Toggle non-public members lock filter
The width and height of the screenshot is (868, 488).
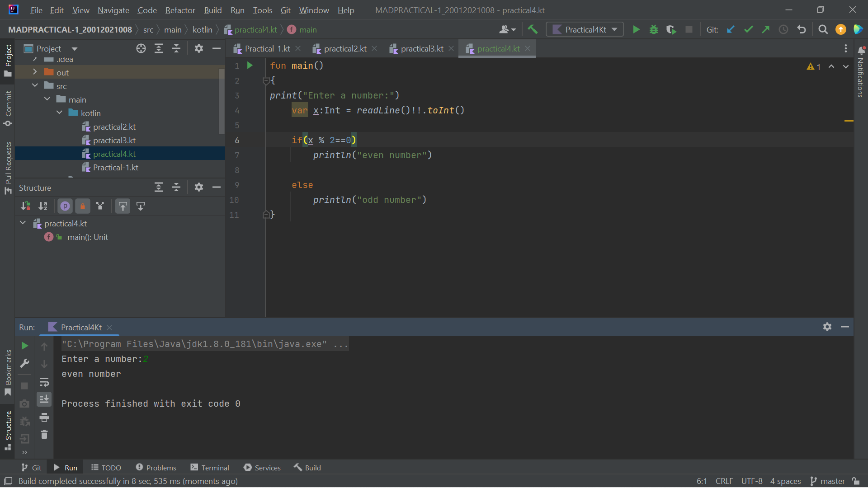(x=83, y=206)
